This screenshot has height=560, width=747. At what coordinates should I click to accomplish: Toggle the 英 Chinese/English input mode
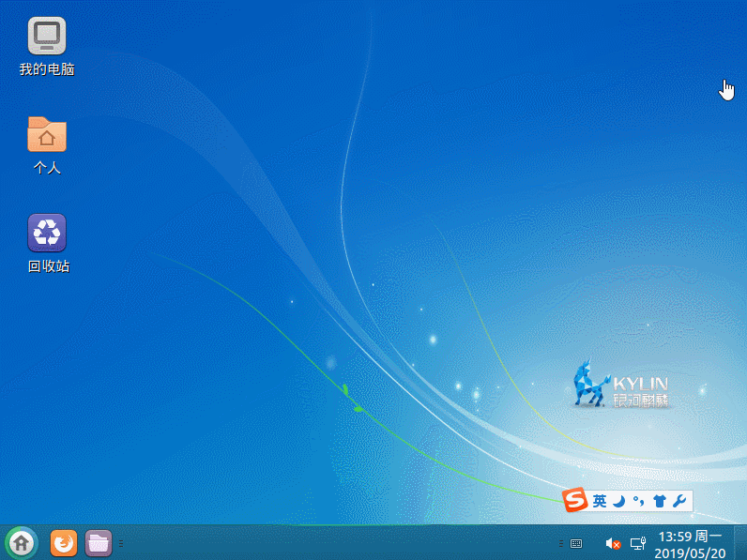pyautogui.click(x=600, y=501)
